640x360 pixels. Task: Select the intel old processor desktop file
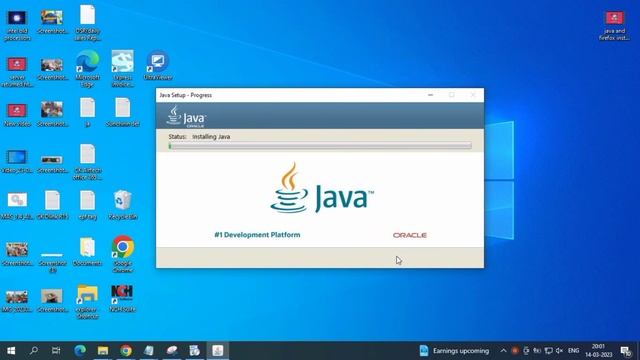click(x=17, y=25)
